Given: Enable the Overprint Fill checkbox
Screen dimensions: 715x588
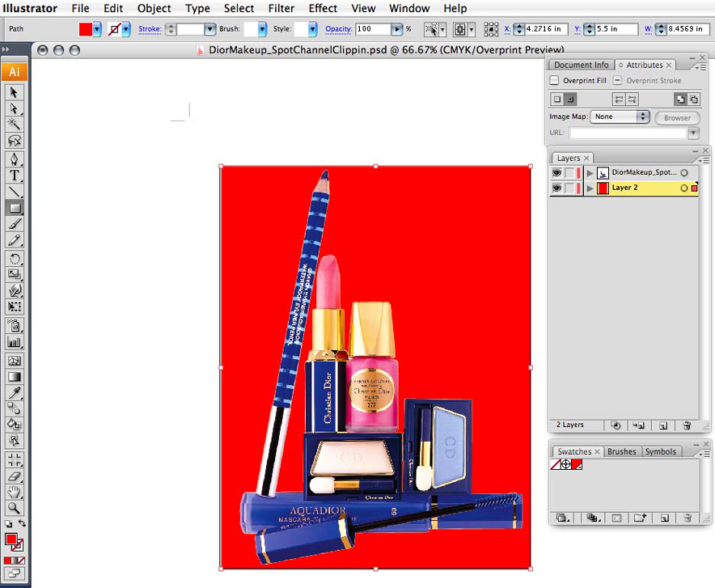Looking at the screenshot, I should 555,81.
